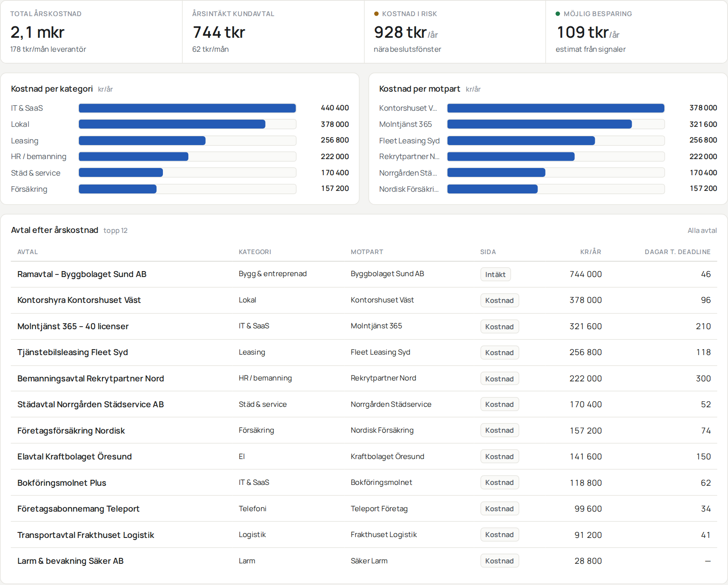The image size is (728, 585).
Task: Click the estimat från signaler subtext
Action: pyautogui.click(x=591, y=49)
